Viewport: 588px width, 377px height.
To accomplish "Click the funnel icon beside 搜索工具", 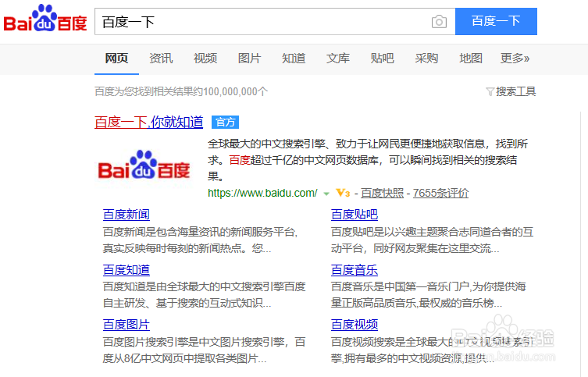I will [x=490, y=91].
